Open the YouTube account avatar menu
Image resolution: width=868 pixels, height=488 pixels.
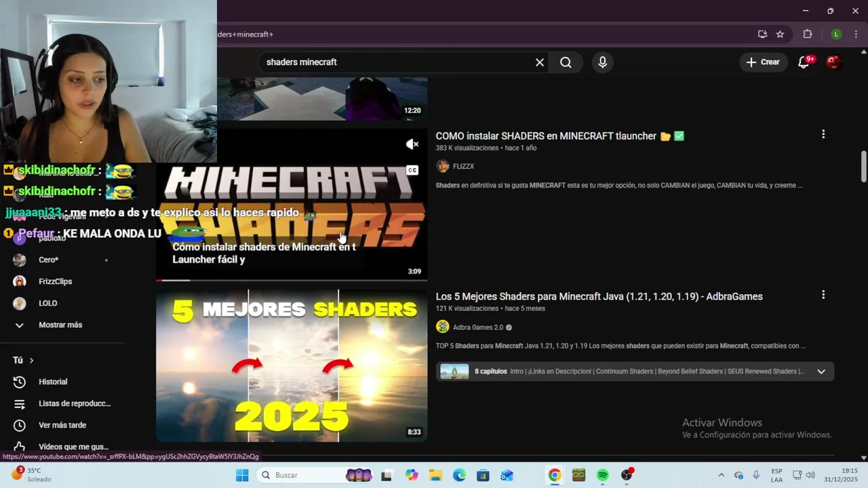click(834, 62)
